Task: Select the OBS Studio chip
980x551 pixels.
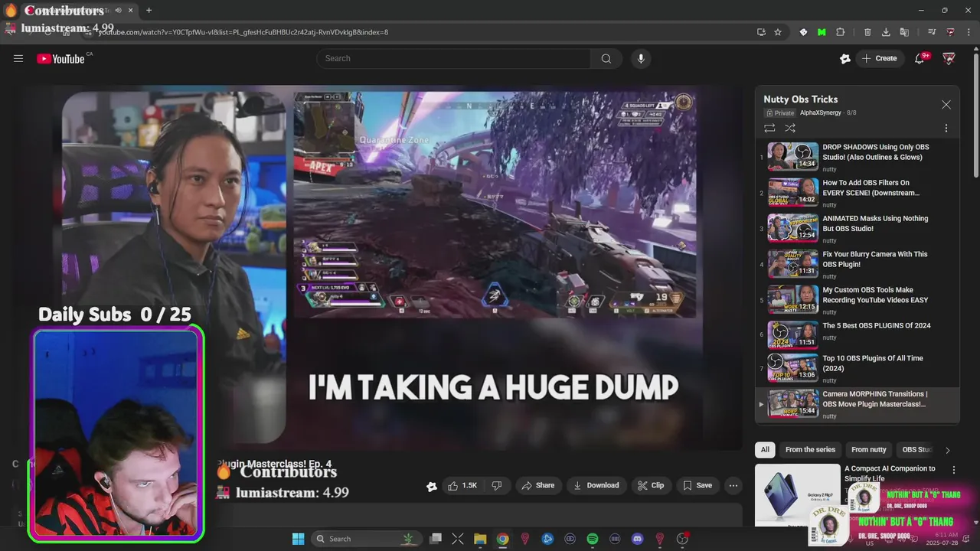Action: 916,450
